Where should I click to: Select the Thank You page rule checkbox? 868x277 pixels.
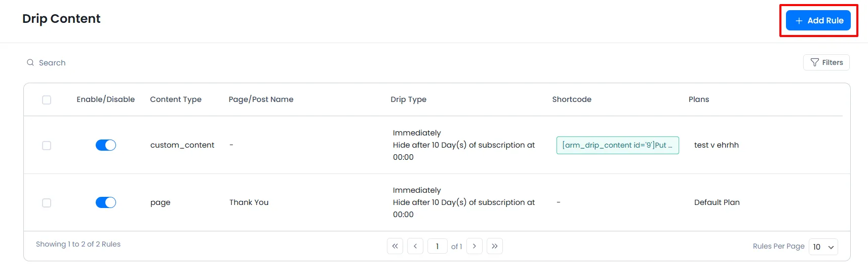coord(47,203)
